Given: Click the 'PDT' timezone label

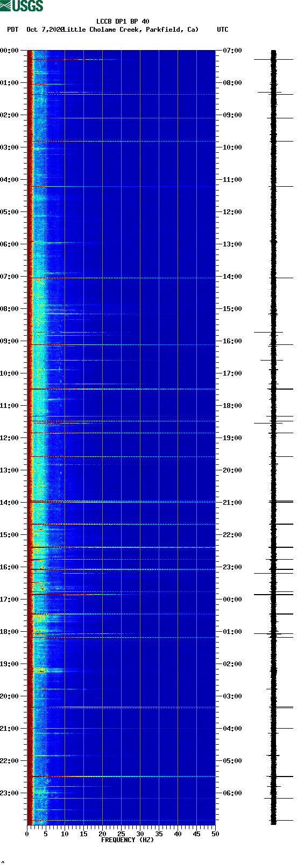Looking at the screenshot, I should [12, 30].
